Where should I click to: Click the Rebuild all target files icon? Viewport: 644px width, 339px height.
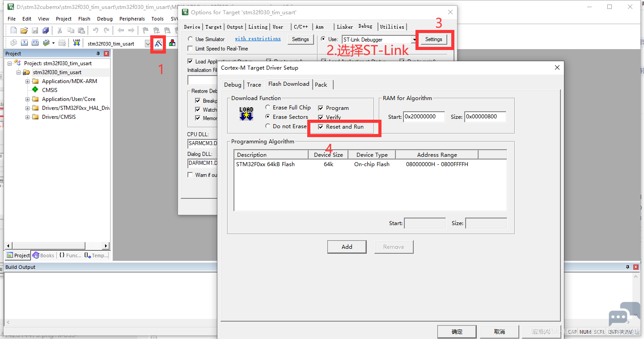click(x=35, y=43)
